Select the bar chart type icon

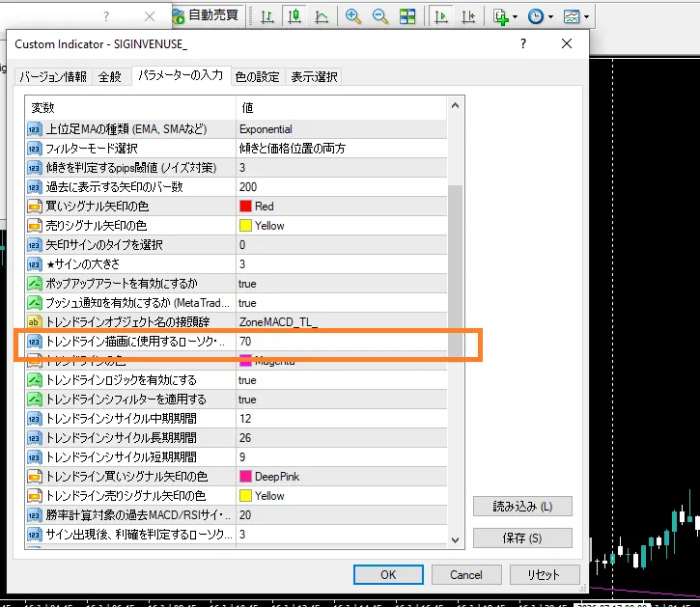coord(266,16)
